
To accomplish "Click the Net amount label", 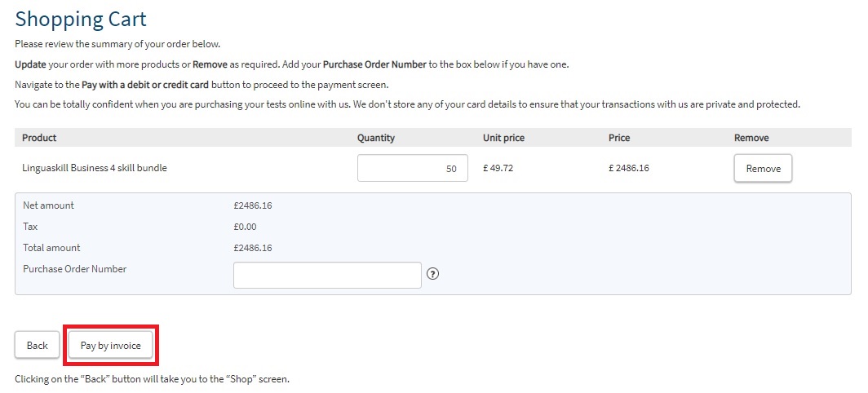I will pyautogui.click(x=48, y=205).
